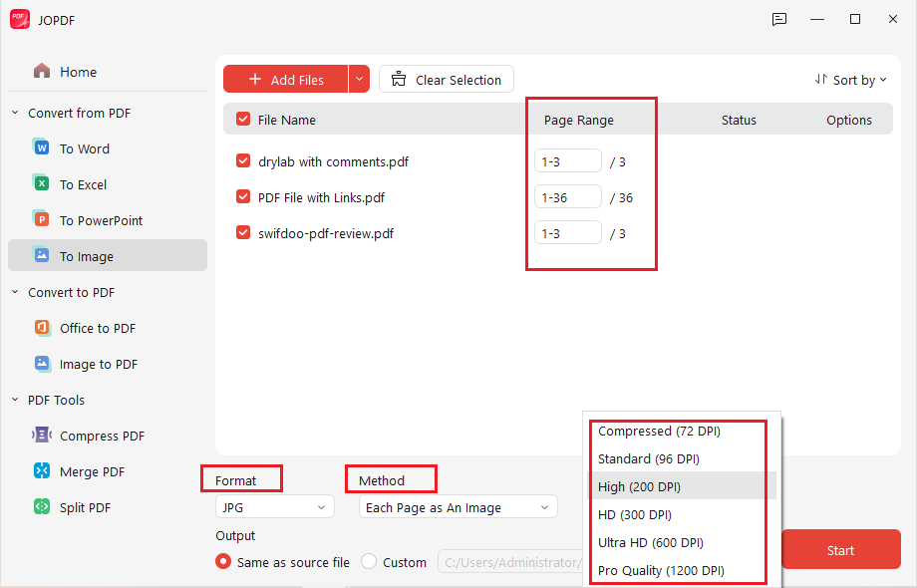Toggle the File Name select-all checkbox
The image size is (917, 588).
tap(243, 120)
